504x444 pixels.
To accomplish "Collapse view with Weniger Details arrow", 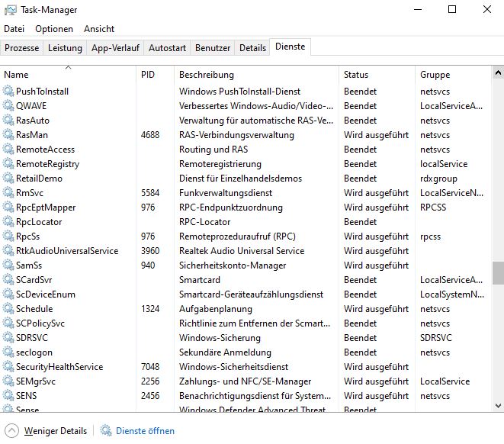I will tap(12, 430).
